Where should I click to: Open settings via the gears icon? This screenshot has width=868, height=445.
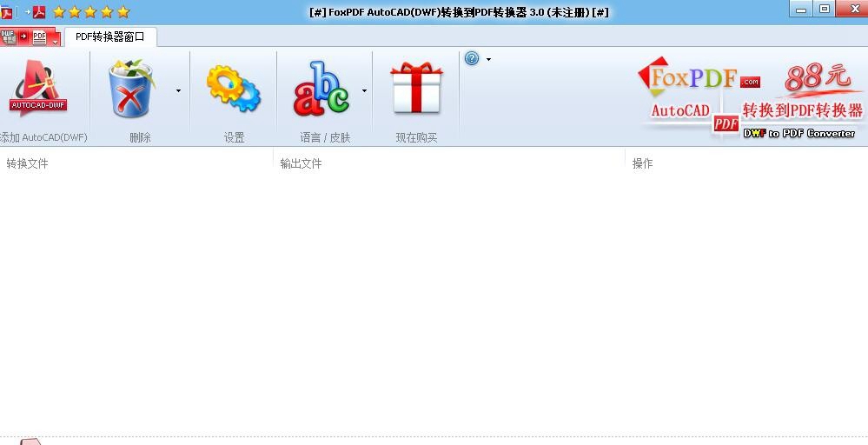[233, 89]
